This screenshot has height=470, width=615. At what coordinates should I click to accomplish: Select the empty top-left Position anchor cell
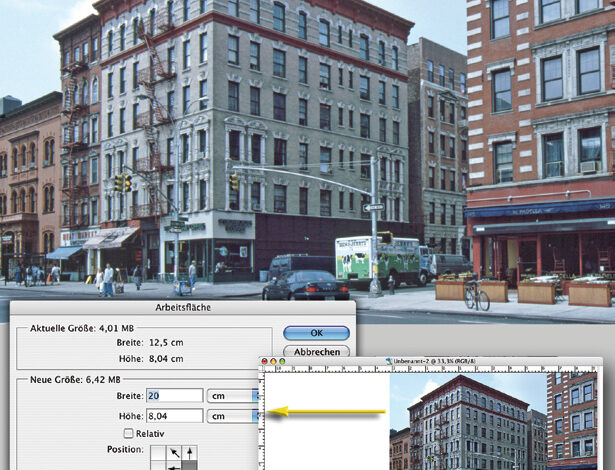tap(158, 453)
